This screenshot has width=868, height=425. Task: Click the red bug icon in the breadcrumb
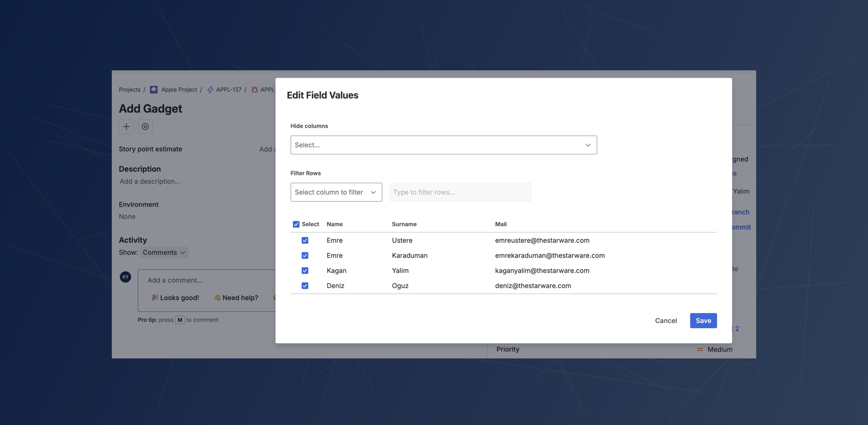tap(253, 89)
